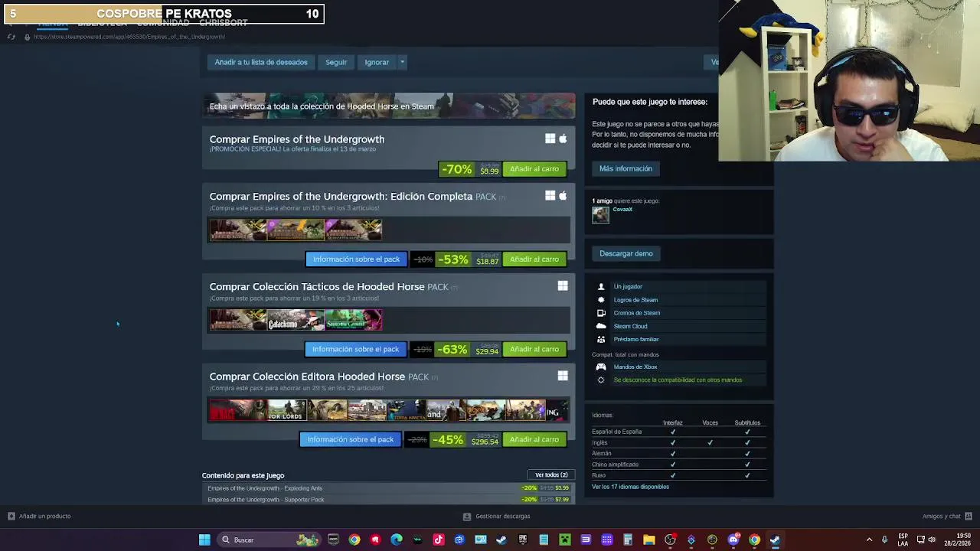The height and width of the screenshot is (551, 980).
Task: Add Edición Completa pack to cart
Action: (x=534, y=259)
